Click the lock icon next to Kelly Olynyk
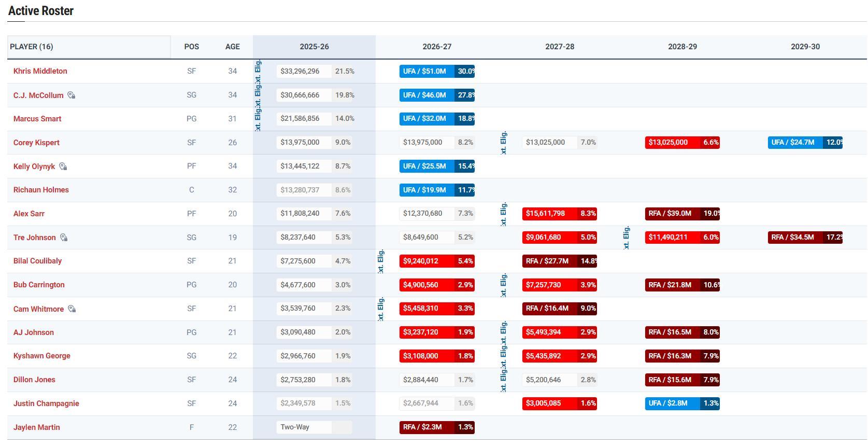 pos(63,166)
